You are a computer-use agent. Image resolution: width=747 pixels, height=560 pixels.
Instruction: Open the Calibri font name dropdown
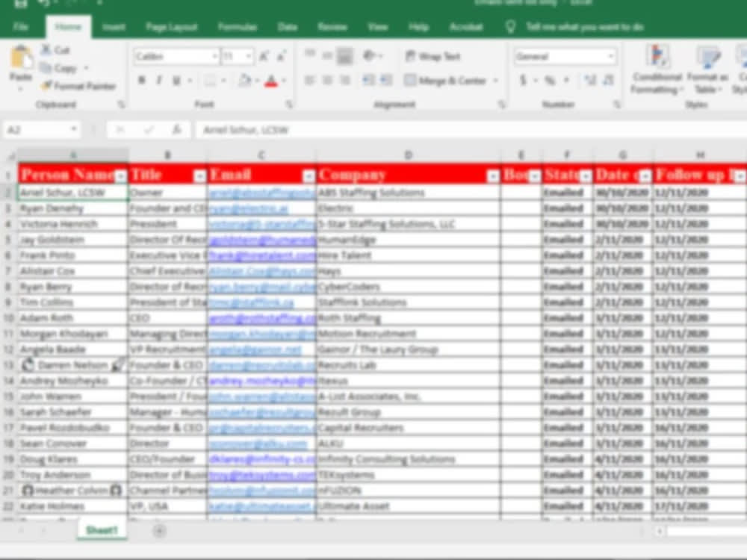[215, 57]
